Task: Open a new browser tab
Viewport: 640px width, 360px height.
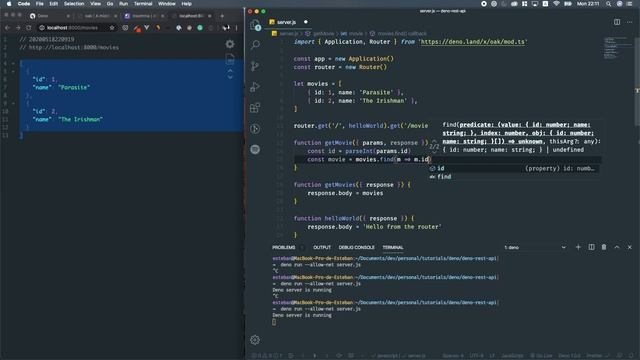Action: click(222, 16)
